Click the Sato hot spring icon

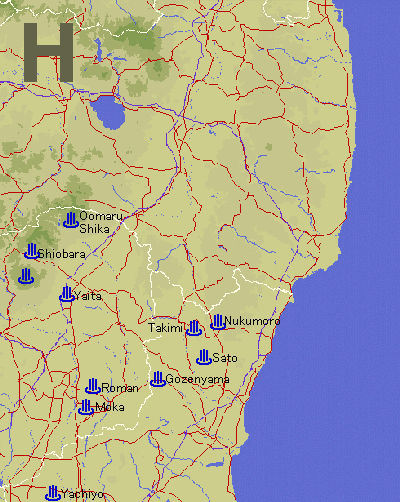[204, 357]
